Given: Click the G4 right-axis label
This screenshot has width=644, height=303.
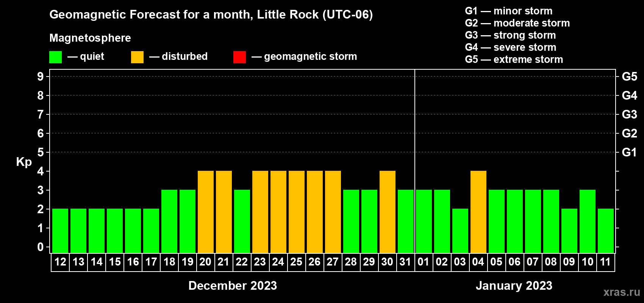Looking at the screenshot, I should click(630, 95).
